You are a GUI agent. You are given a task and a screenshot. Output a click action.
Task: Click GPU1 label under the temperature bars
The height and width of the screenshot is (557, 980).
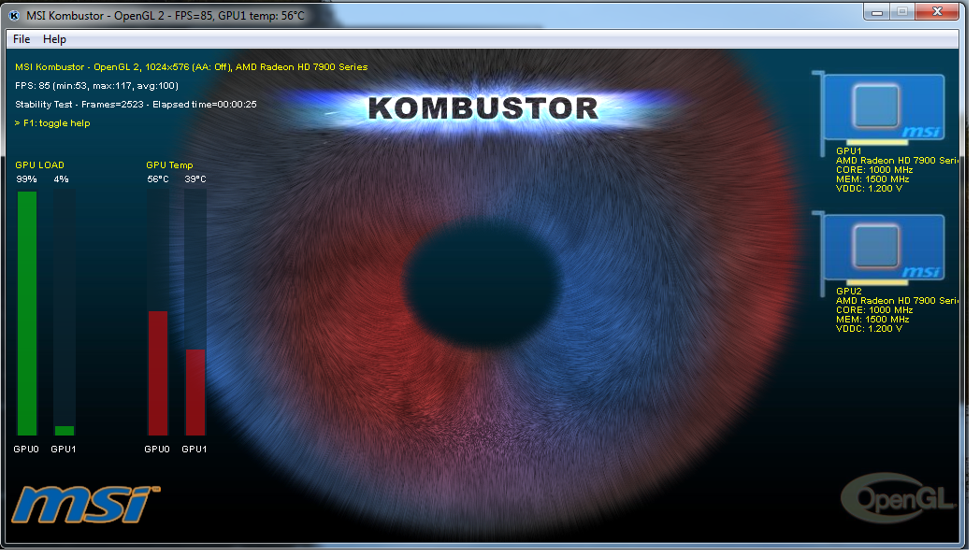click(x=195, y=449)
